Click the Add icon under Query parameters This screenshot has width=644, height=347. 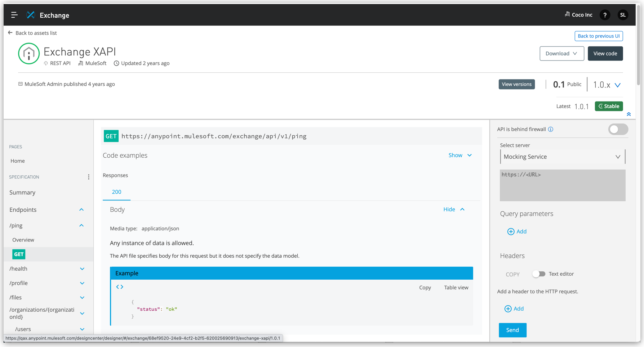tap(511, 231)
